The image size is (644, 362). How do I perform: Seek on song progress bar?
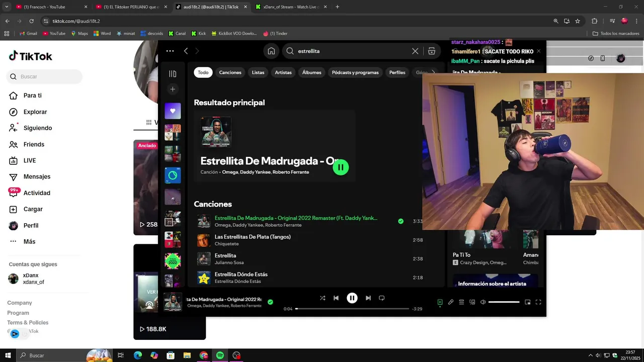[x=352, y=309]
